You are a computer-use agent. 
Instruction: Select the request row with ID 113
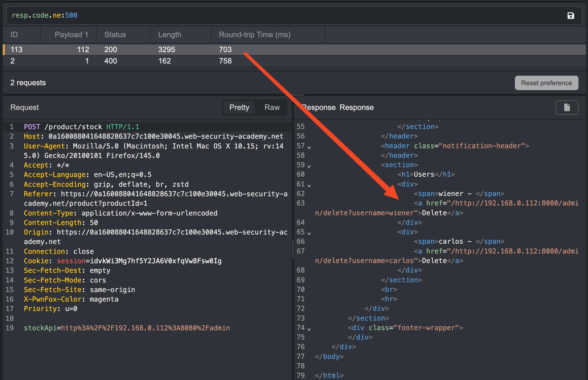163,50
